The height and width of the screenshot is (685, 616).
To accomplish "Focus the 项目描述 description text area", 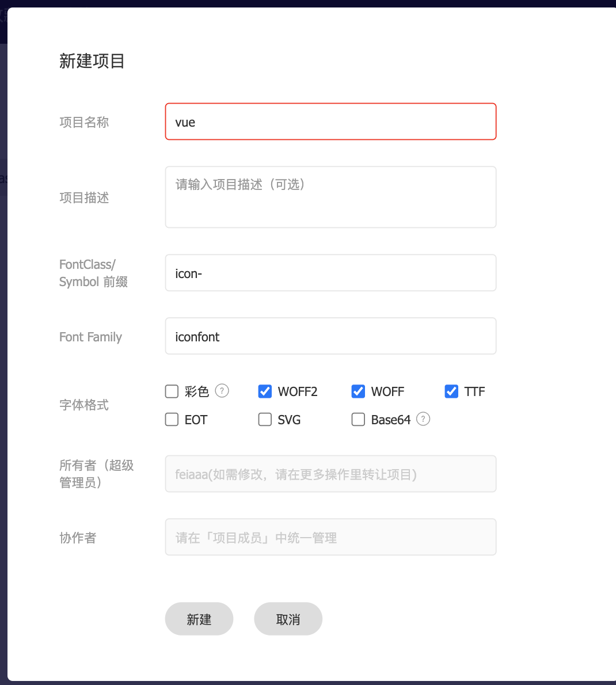I will tap(330, 196).
